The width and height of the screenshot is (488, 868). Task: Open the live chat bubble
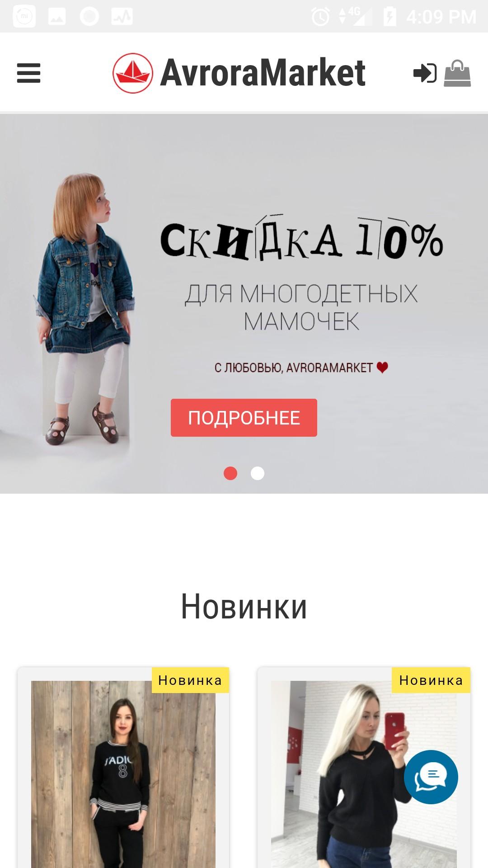tap(431, 777)
